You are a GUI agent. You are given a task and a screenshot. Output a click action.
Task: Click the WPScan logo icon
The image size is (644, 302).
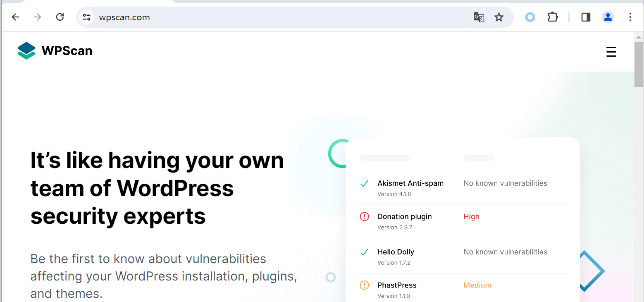coord(26,50)
